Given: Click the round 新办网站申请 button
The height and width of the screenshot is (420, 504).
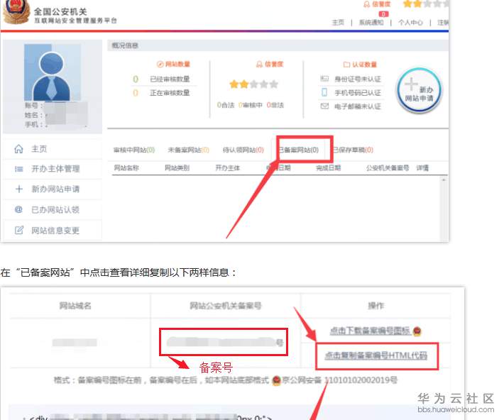Looking at the screenshot, I should [x=419, y=90].
